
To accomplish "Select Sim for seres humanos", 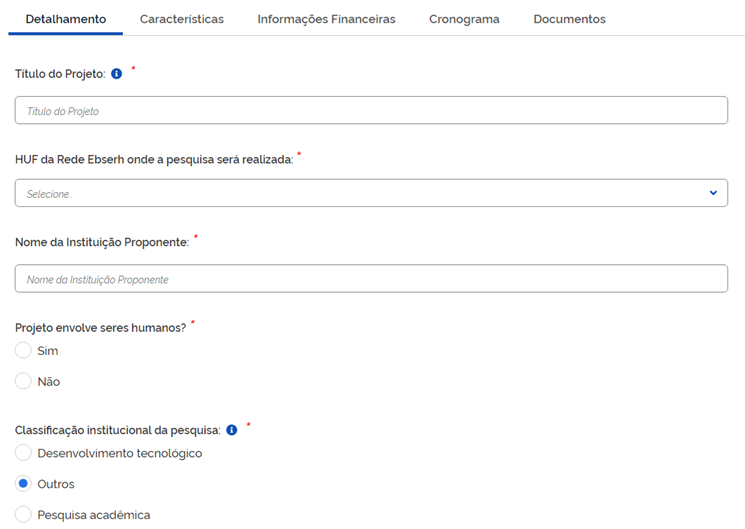I will (24, 351).
